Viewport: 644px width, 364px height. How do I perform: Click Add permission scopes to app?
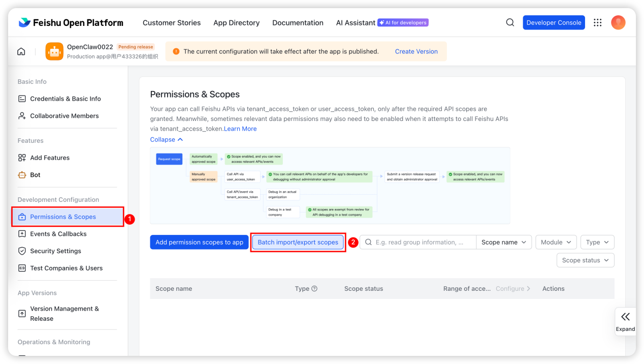tap(199, 242)
